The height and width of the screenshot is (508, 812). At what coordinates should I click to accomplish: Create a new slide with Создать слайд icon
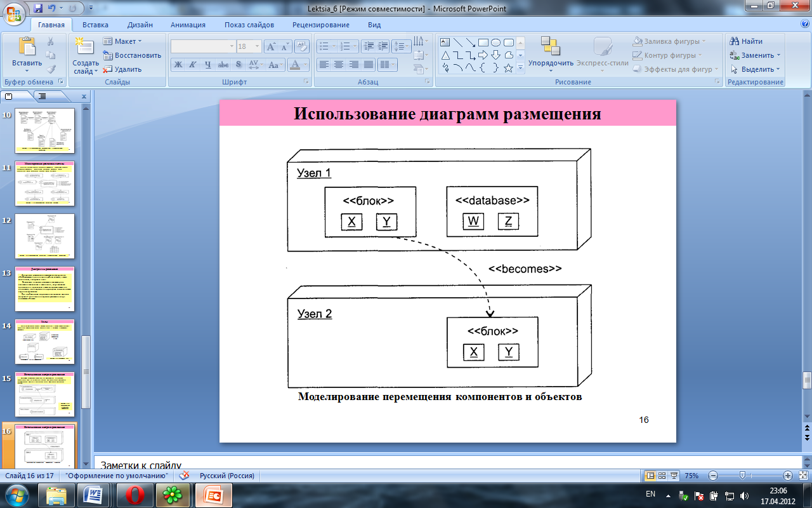pyautogui.click(x=85, y=47)
